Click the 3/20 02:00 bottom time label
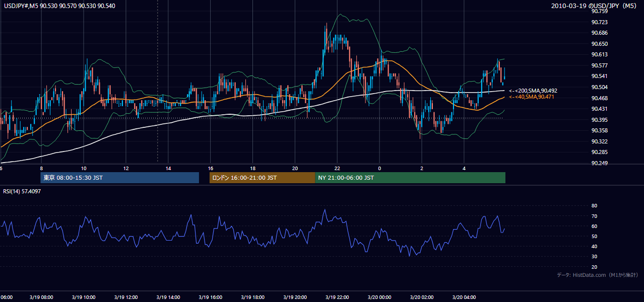The height and width of the screenshot is (302, 644). click(422, 297)
